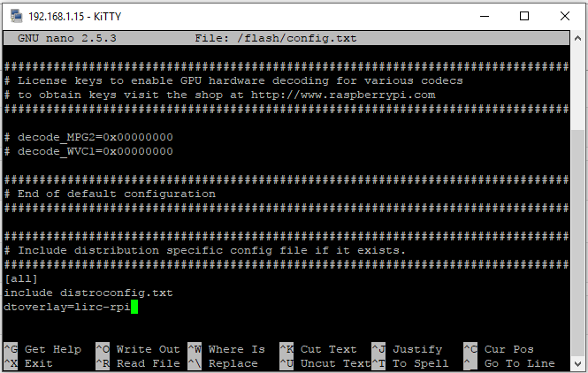This screenshot has width=588, height=373.
Task: Click the scrollbar up arrow
Action: 578,38
